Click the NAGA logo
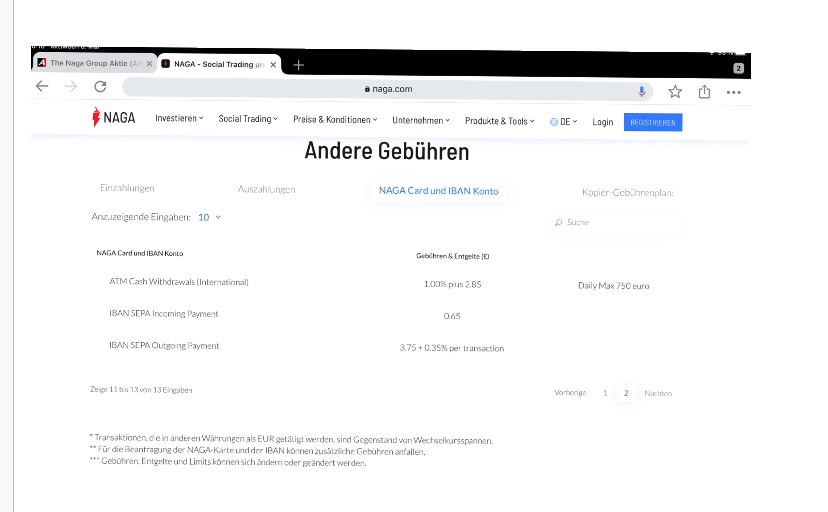 (113, 119)
